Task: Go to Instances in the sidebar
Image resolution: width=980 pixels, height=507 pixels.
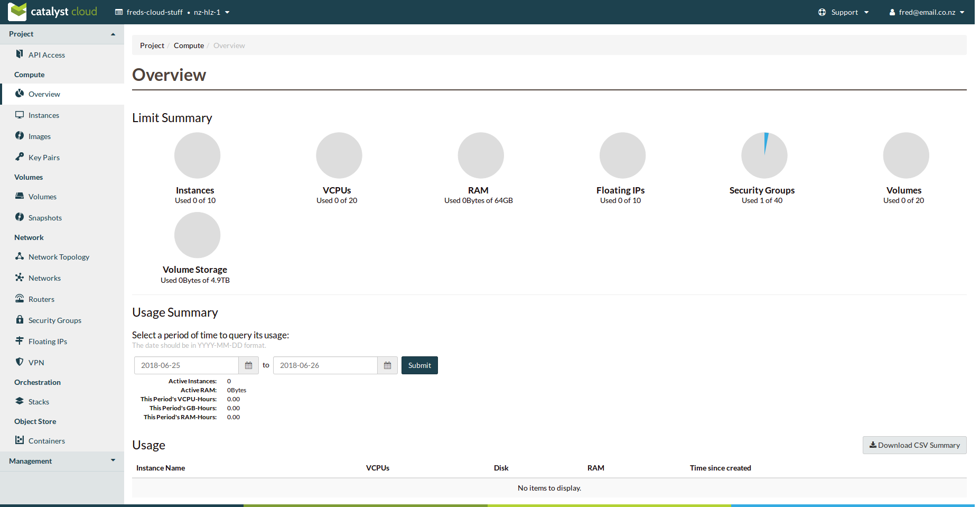Action: 44,115
